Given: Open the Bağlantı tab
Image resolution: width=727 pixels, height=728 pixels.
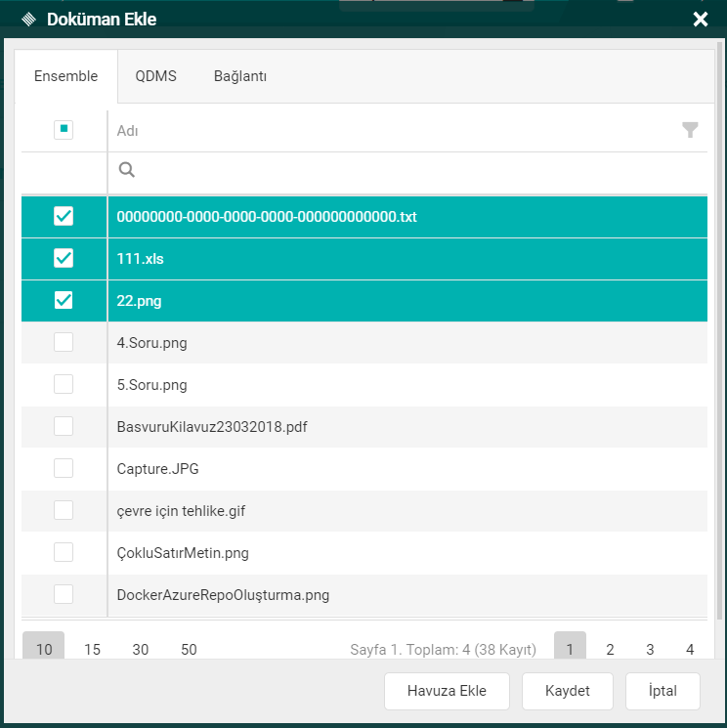Looking at the screenshot, I should [240, 76].
